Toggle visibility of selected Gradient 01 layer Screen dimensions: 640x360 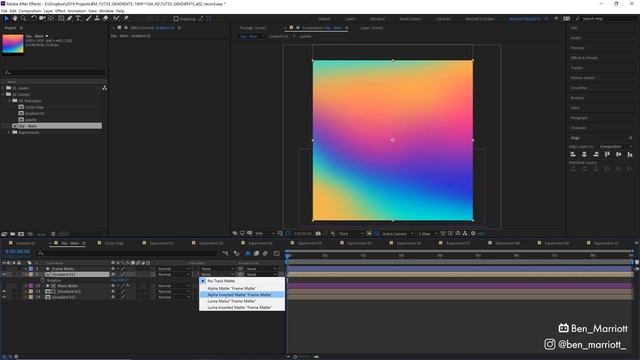click(4, 274)
